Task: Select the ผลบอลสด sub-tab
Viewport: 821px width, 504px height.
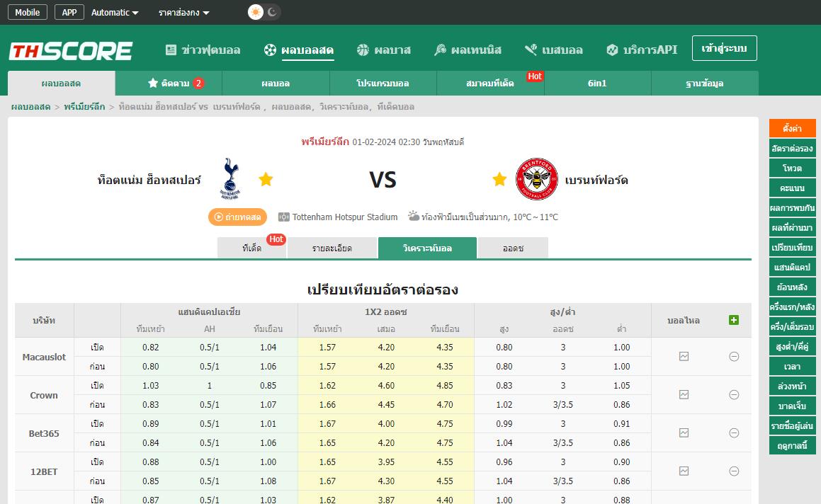Action: coord(61,84)
